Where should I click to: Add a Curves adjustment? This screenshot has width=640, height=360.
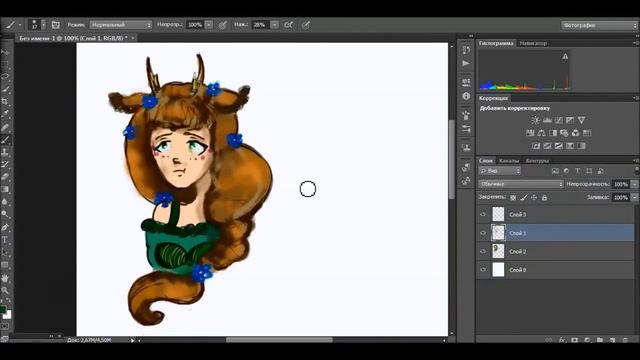559,120
